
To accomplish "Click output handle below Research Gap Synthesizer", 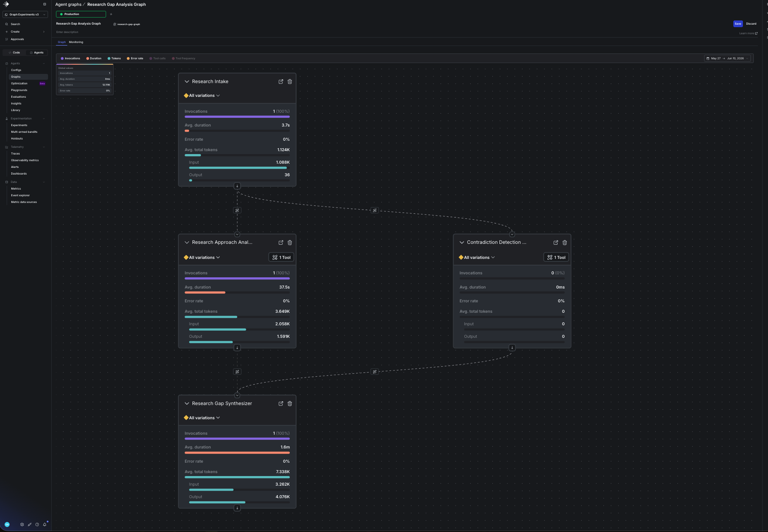I will point(237,508).
